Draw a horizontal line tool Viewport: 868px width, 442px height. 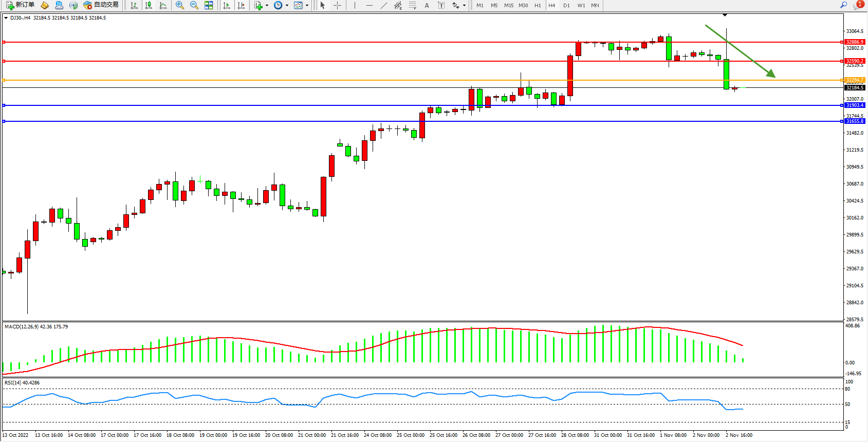pyautogui.click(x=369, y=5)
